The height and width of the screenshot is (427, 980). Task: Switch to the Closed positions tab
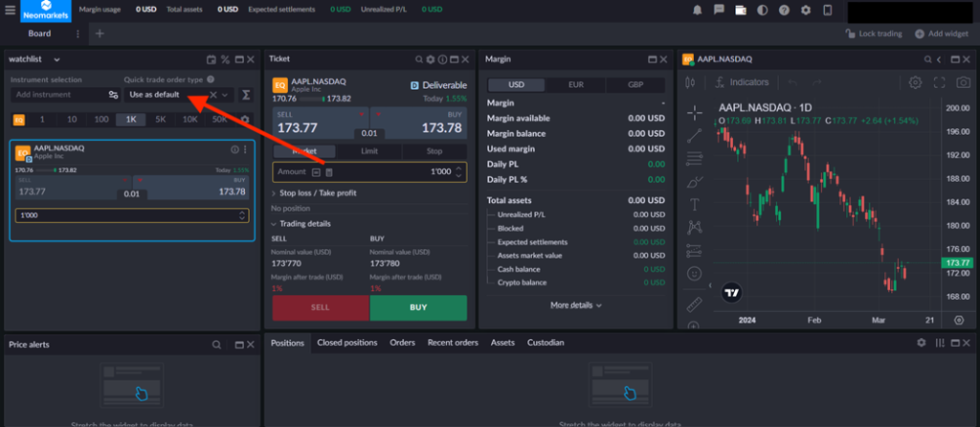point(346,343)
